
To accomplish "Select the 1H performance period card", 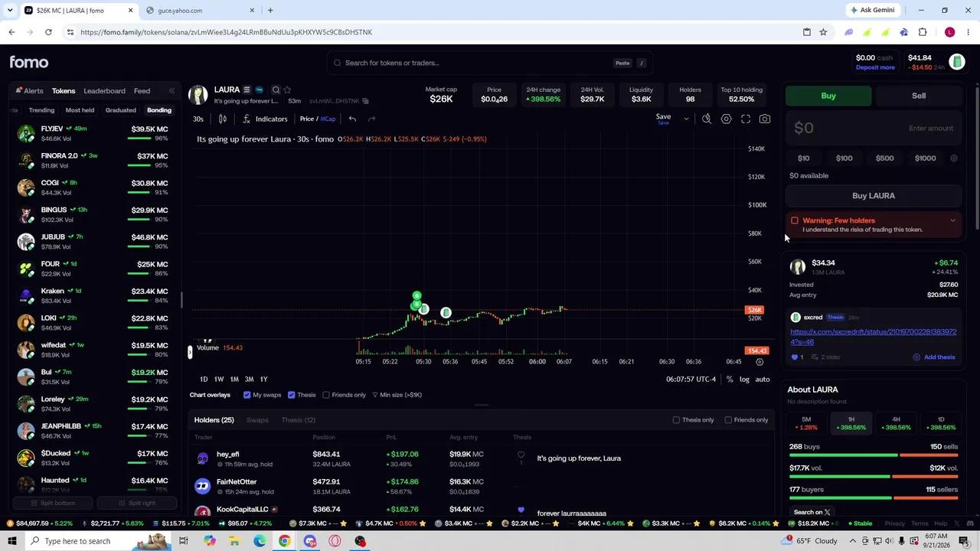I will click(851, 424).
